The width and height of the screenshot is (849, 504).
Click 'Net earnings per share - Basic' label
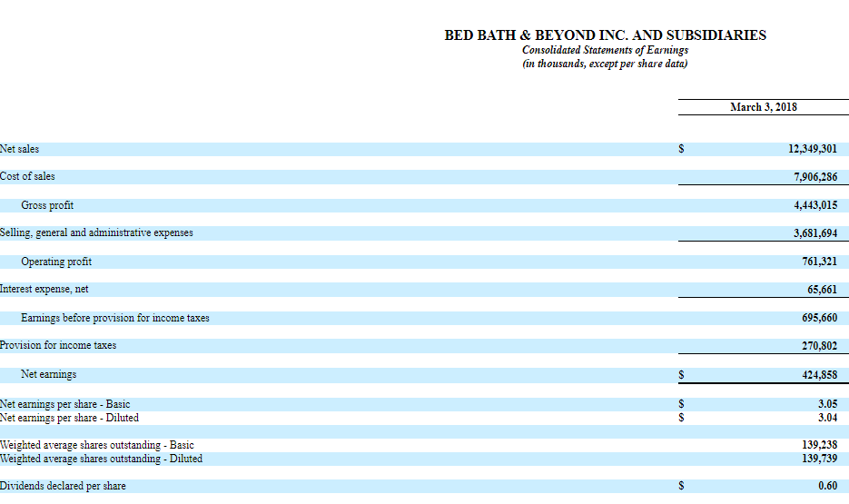(x=65, y=404)
